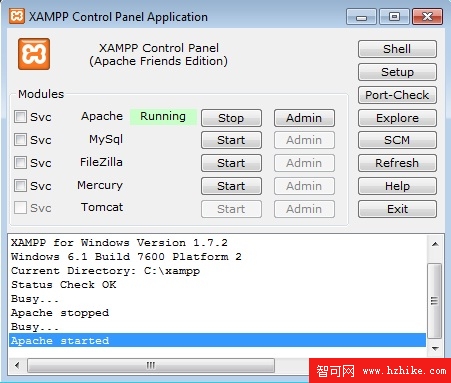This screenshot has width=451, height=383.
Task: Tick the MySql Svc checkbox
Action: 20,139
